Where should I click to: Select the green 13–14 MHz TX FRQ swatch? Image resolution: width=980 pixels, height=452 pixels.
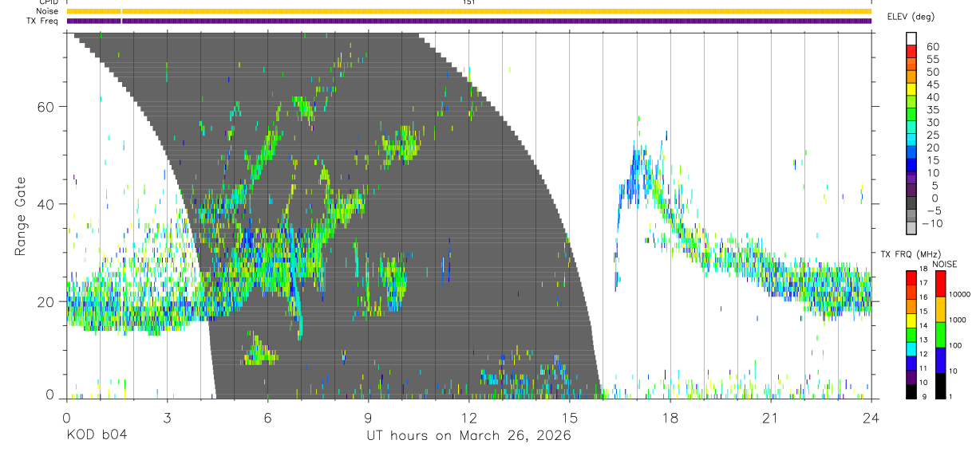tap(912, 333)
